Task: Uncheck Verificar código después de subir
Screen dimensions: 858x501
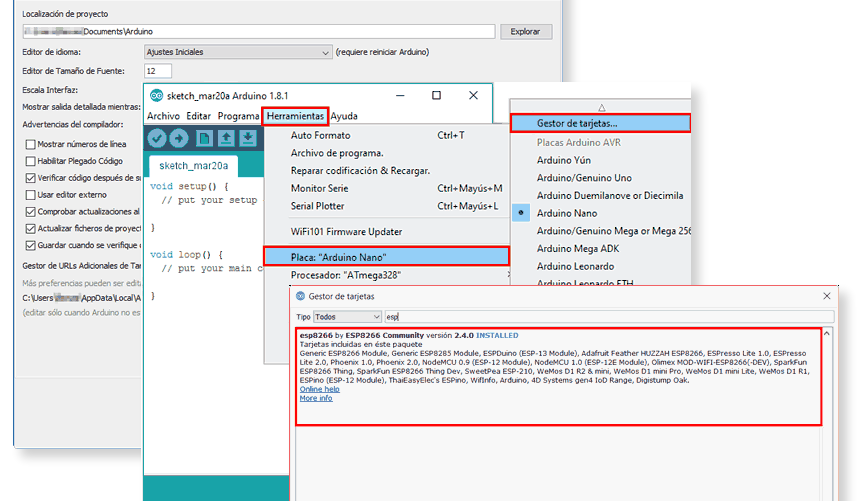Action: [31, 178]
